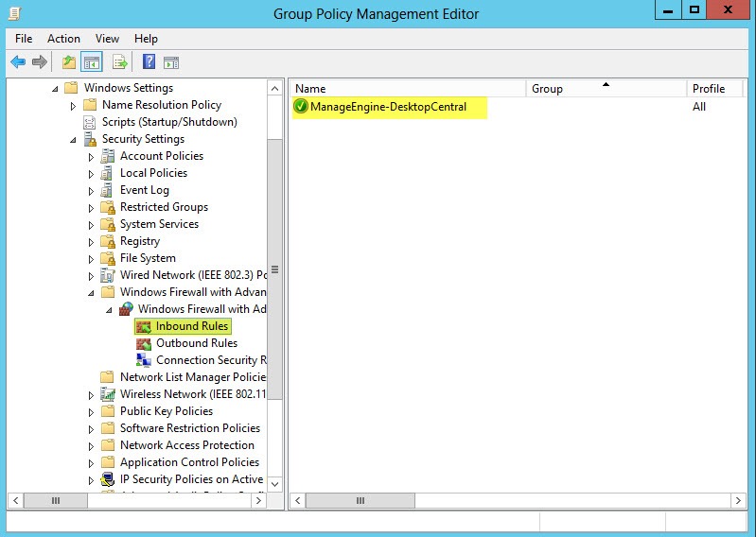756x537 pixels.
Task: Click the Account Policies icon
Action: 108,156
